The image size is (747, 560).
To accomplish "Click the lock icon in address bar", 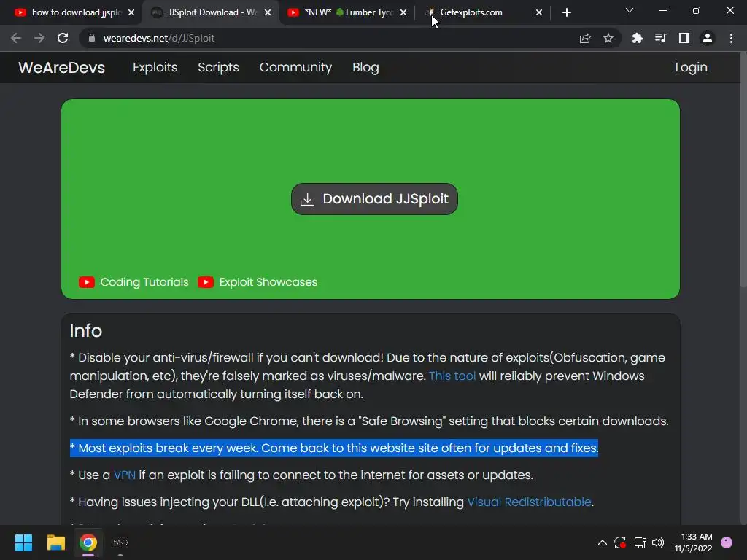I will point(92,38).
